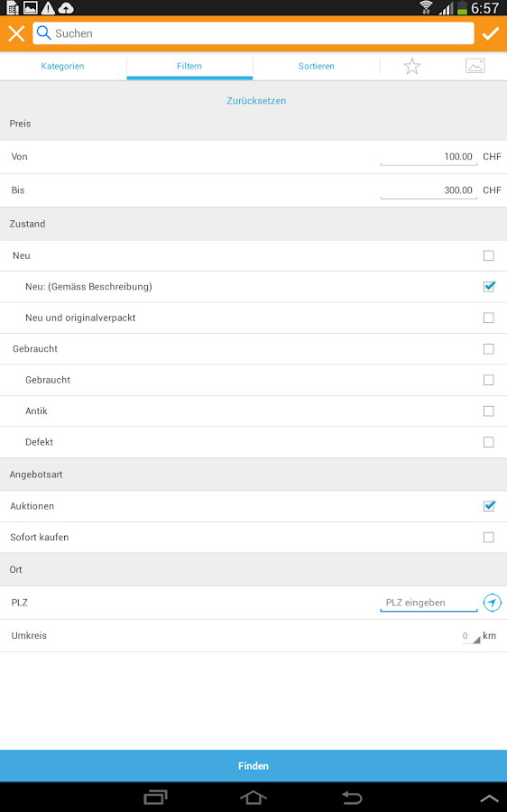Use current location arrow icon for PLZ
Image resolution: width=507 pixels, height=812 pixels.
492,603
